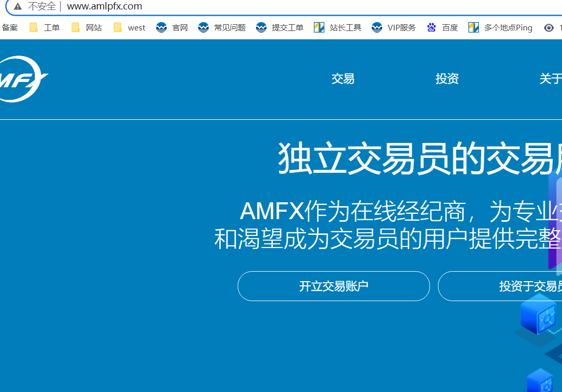Screen dimensions: 562x392
Task: Open the VIP服务 bookmark
Action: pyautogui.click(x=394, y=28)
